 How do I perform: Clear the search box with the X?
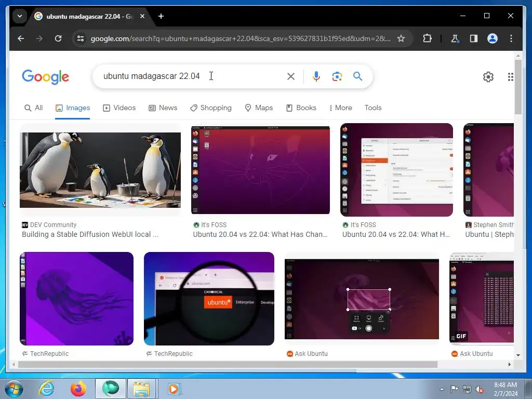pyautogui.click(x=291, y=76)
